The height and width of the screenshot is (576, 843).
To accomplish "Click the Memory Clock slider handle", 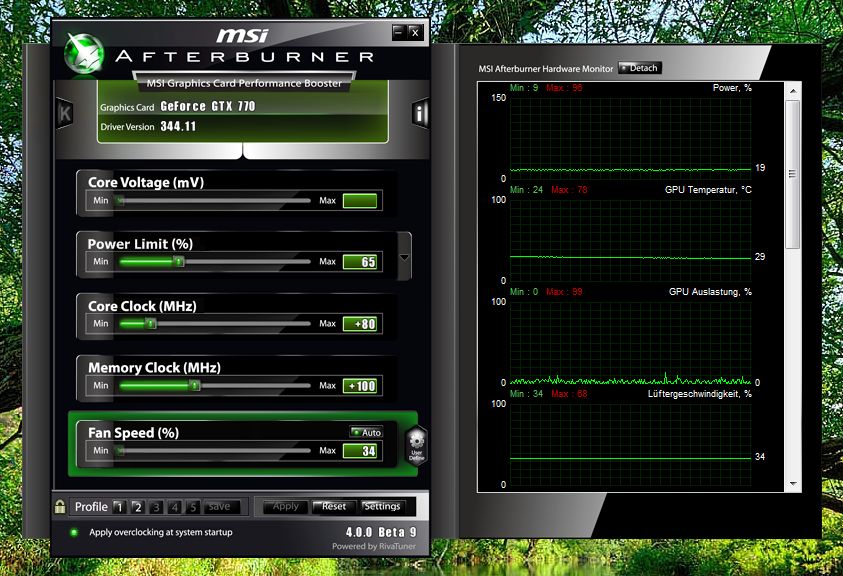I will click(195, 385).
